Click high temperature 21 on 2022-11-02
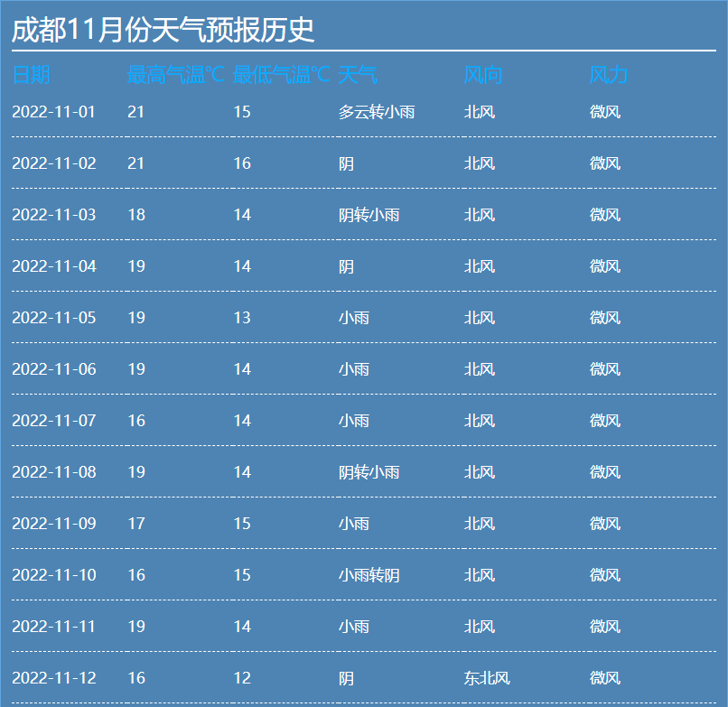The height and width of the screenshot is (707, 728). [135, 163]
